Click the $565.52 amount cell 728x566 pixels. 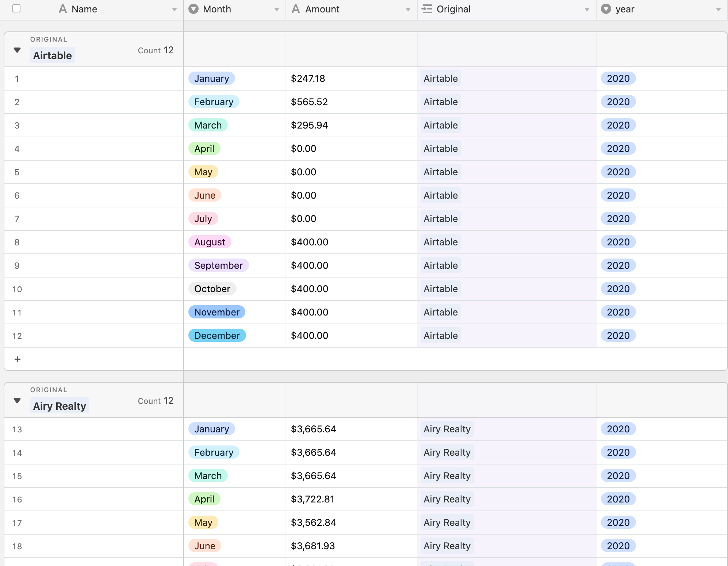[352, 102]
